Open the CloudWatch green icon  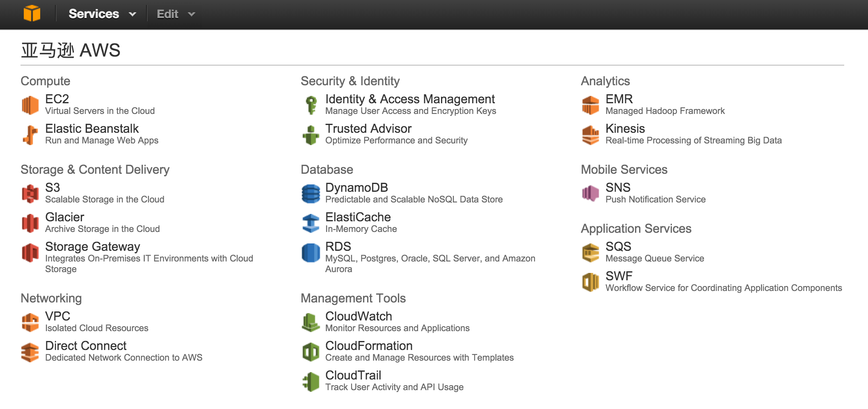click(x=311, y=322)
